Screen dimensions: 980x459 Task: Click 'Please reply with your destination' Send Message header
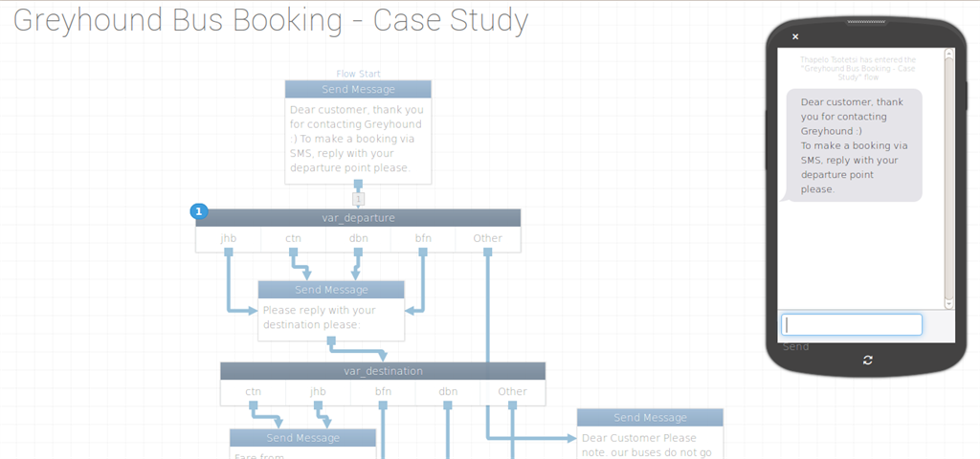click(x=331, y=290)
